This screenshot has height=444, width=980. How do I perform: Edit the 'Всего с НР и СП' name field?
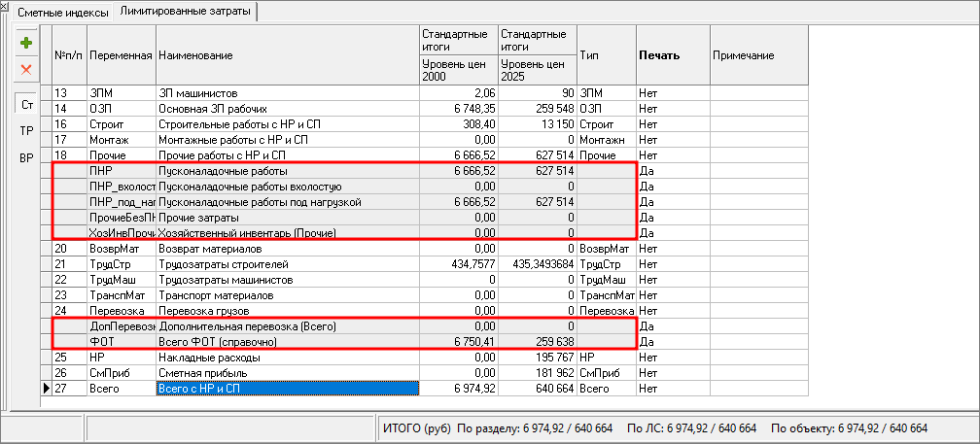pyautogui.click(x=287, y=389)
